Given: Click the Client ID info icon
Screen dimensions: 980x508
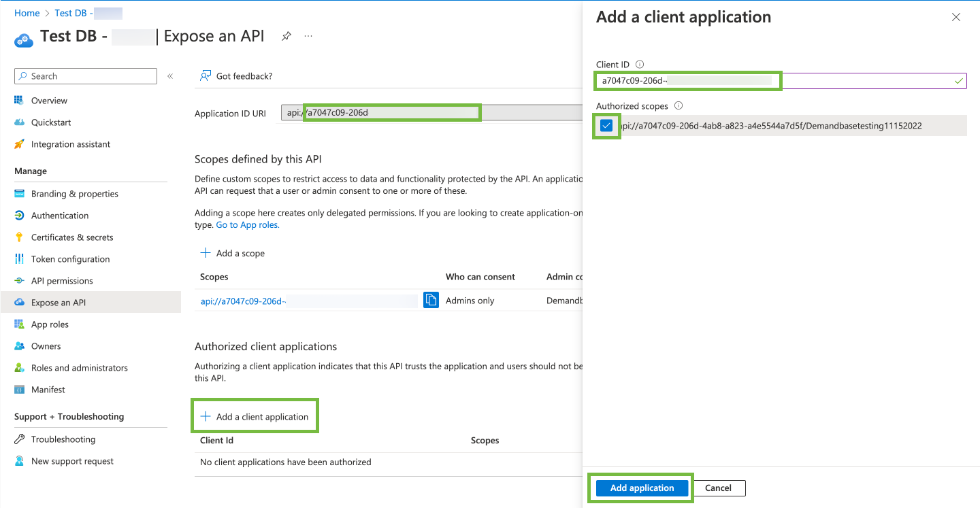Looking at the screenshot, I should click(x=639, y=64).
